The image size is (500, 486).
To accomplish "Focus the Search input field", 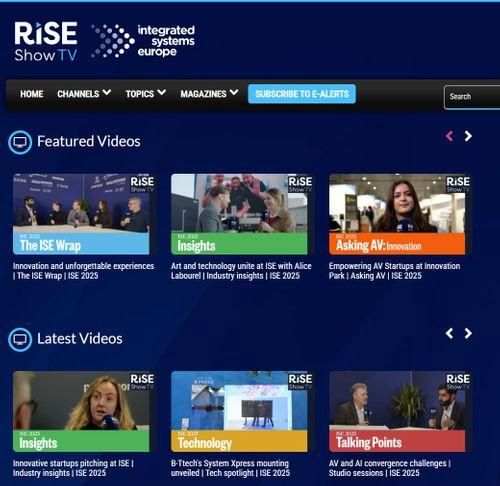I will (x=472, y=97).
